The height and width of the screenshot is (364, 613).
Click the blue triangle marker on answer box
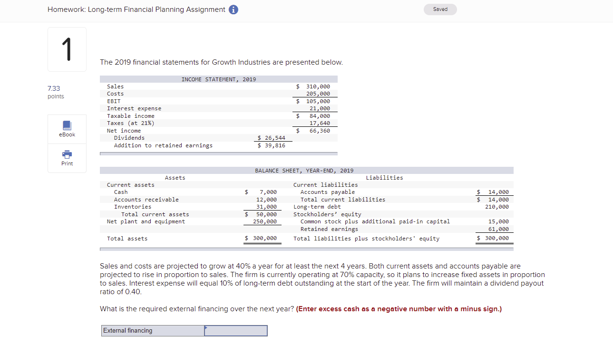[x=205, y=327]
